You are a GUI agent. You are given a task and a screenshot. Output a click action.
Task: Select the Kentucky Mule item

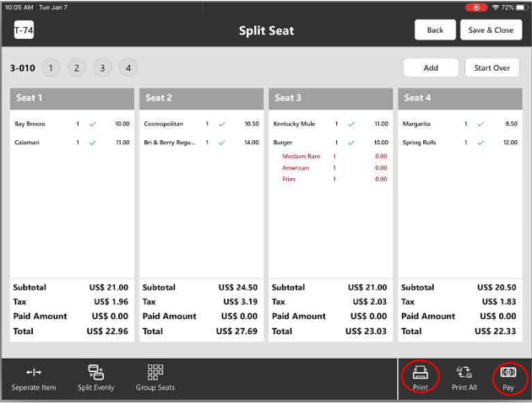[x=330, y=124]
